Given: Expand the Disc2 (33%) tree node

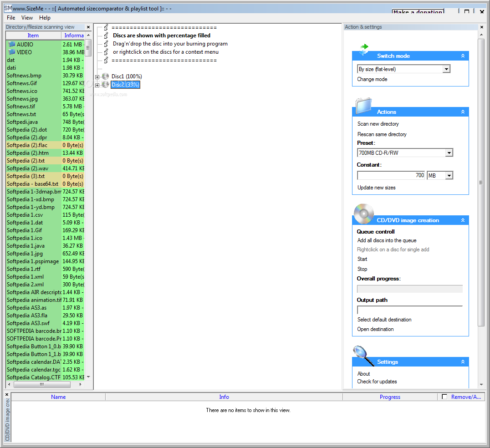Looking at the screenshot, I should coord(97,85).
